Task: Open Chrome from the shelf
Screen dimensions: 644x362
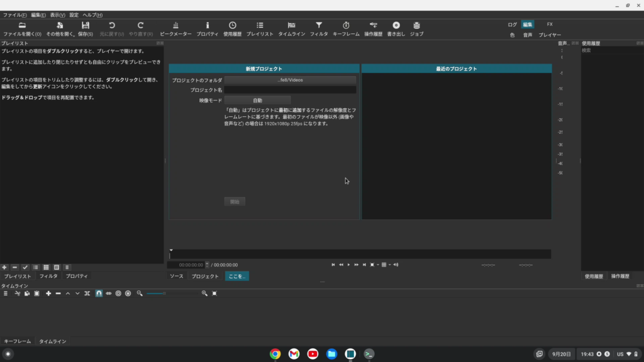Action: point(275,354)
